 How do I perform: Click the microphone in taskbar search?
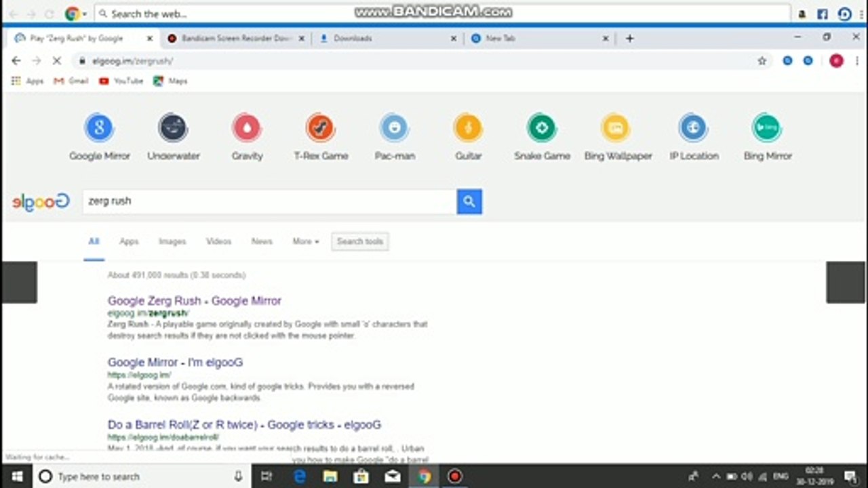[x=238, y=476]
